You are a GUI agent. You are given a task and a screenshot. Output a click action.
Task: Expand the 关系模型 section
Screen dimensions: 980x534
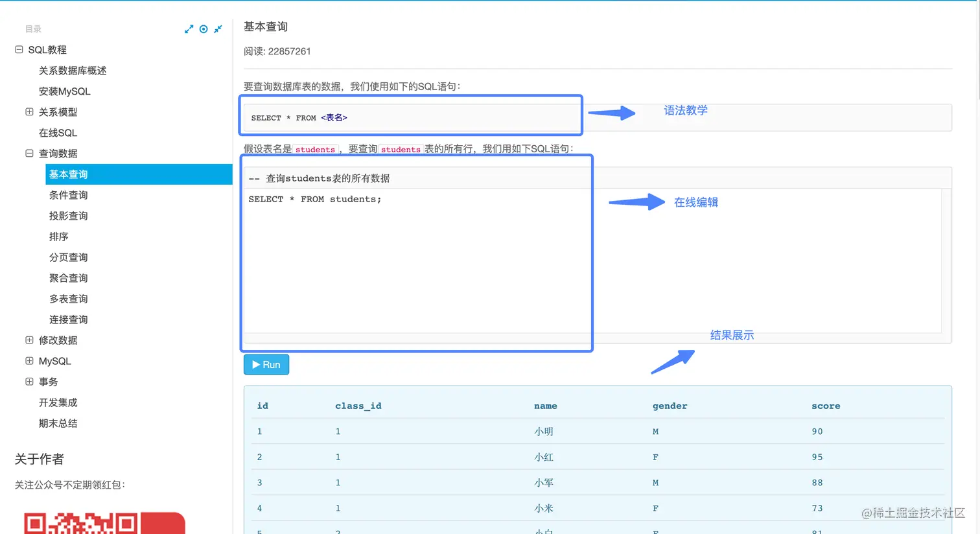29,111
